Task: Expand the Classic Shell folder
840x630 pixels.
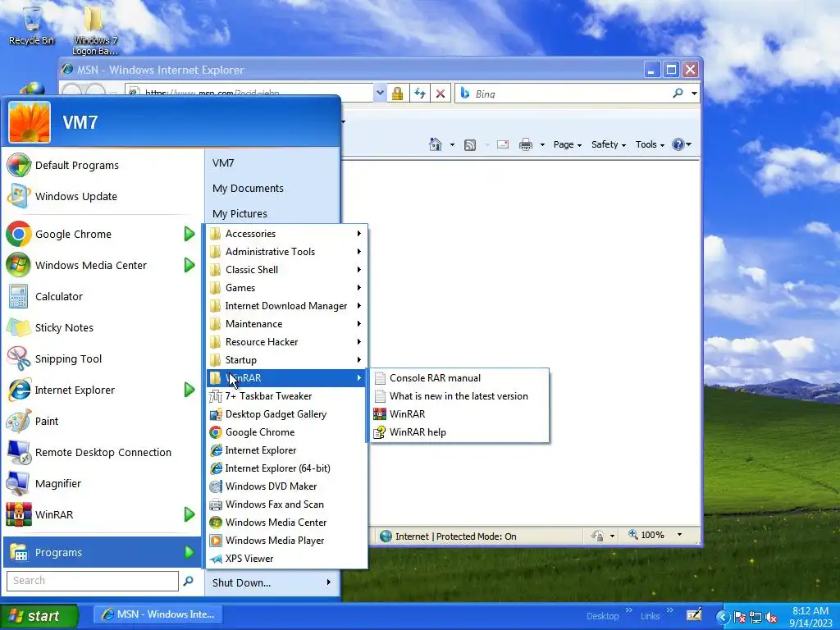Action: pyautogui.click(x=286, y=270)
